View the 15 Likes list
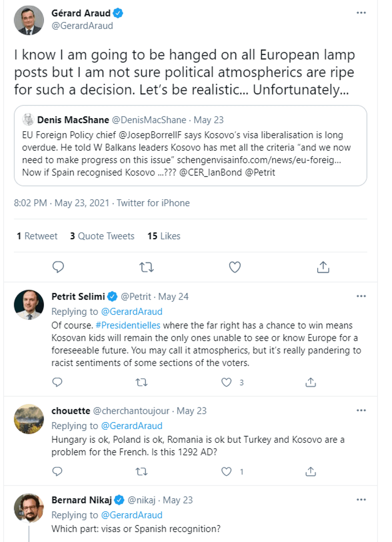The width and height of the screenshot is (392, 542). [x=164, y=236]
